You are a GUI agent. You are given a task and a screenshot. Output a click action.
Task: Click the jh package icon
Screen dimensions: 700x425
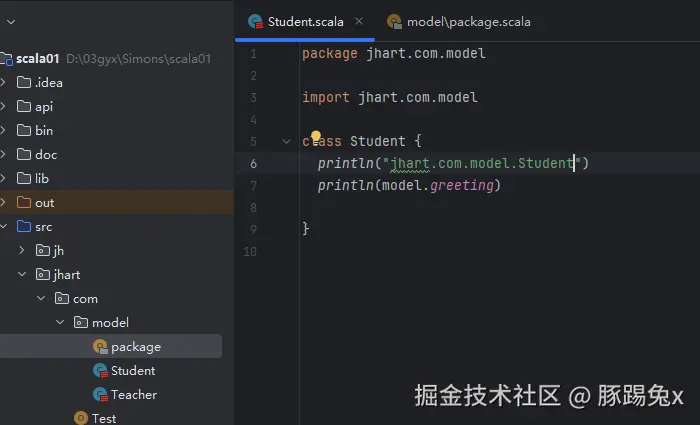pos(43,250)
